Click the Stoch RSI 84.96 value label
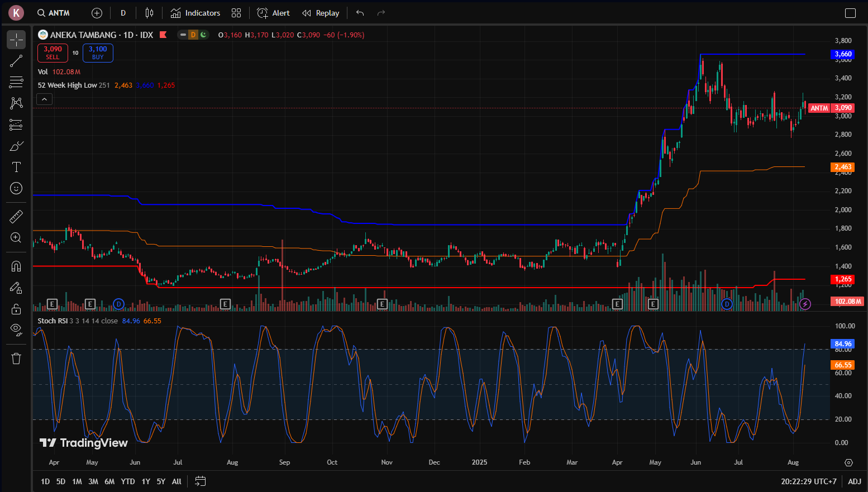868x492 pixels. click(843, 344)
